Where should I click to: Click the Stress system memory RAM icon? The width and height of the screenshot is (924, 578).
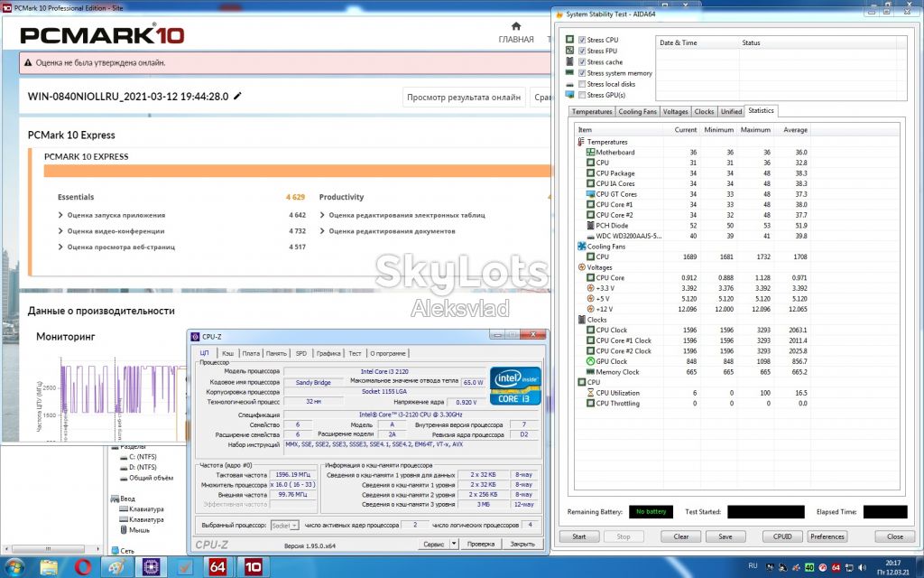pyautogui.click(x=570, y=72)
